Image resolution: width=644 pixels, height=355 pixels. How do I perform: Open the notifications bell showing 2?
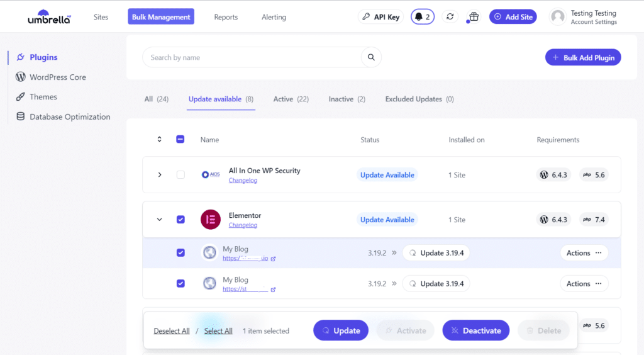point(423,17)
